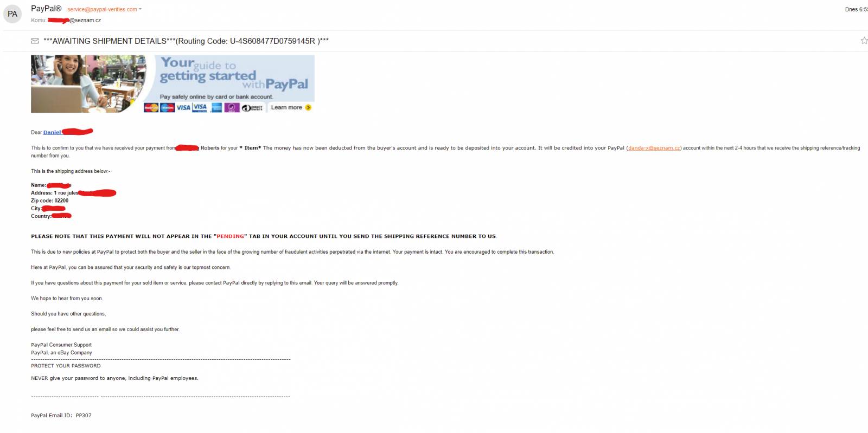
Task: Expand sender details arrow after paypal-verifies.com
Action: [140, 9]
